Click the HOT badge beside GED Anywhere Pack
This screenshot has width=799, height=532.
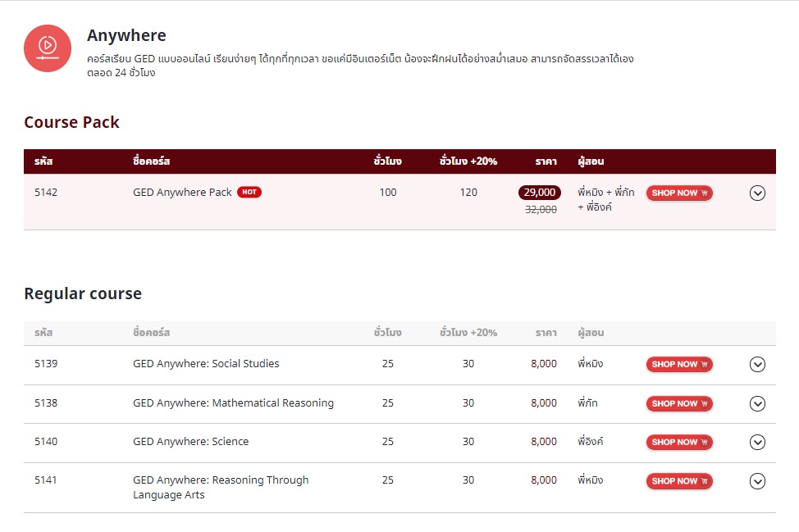tap(249, 192)
